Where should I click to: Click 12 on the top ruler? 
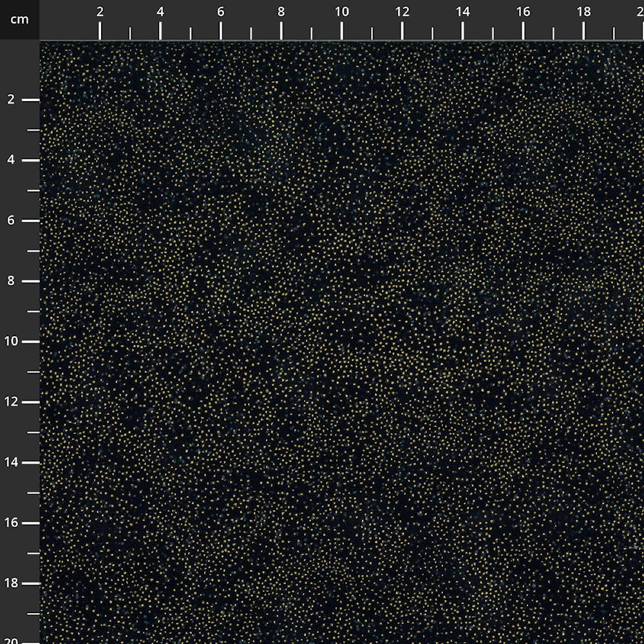pyautogui.click(x=402, y=12)
